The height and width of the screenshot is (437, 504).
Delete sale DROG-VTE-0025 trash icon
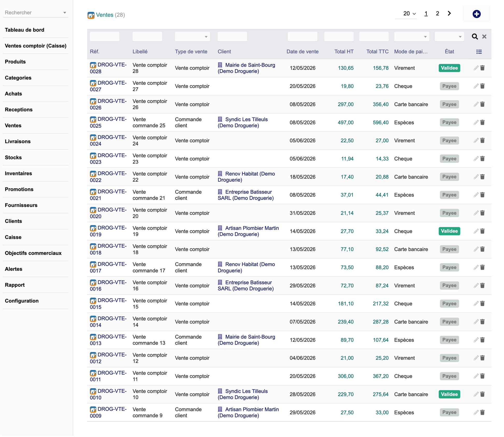(x=482, y=122)
